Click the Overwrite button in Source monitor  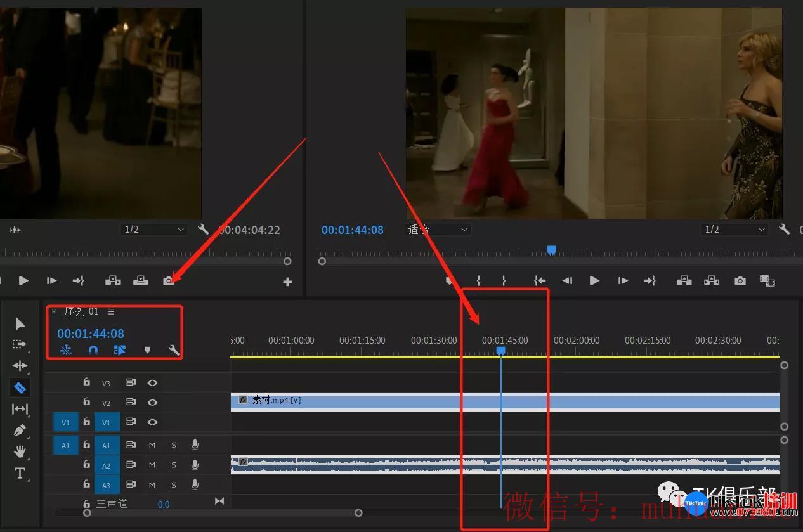coord(141,280)
